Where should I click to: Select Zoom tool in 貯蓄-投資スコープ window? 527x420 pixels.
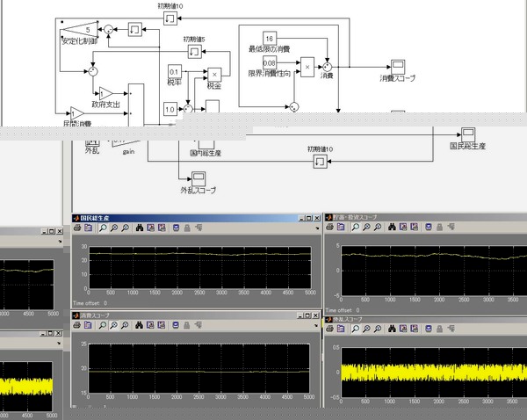click(356, 227)
